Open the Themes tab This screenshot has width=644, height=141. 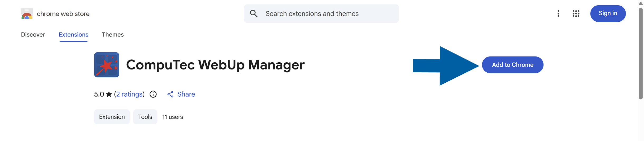[x=113, y=35]
